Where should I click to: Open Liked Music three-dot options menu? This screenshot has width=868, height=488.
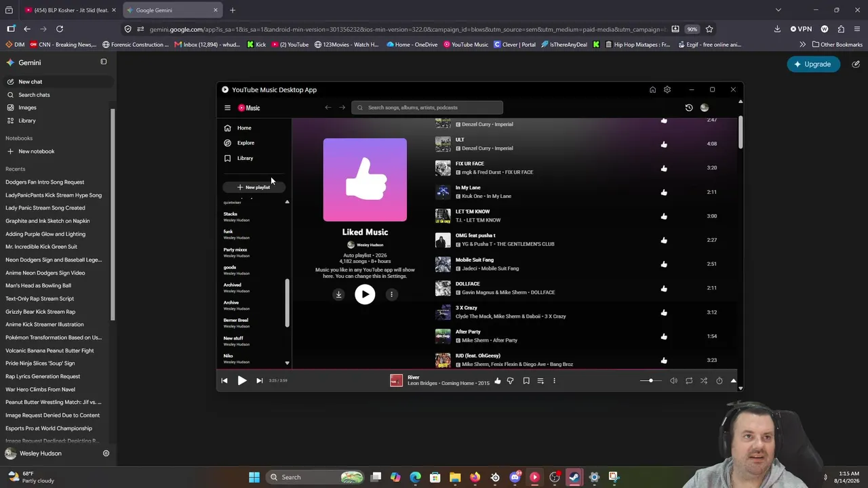click(391, 294)
